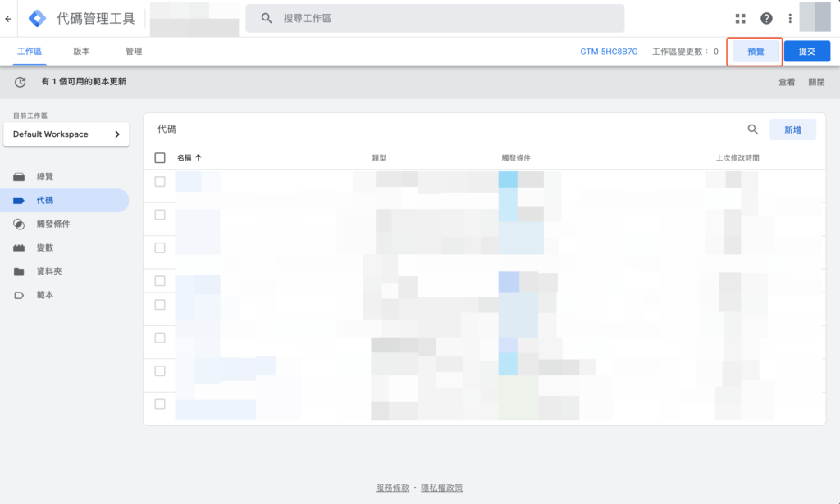Viewport: 840px width, 504px height.
Task: Tick the second tag row checkbox
Action: click(x=160, y=215)
